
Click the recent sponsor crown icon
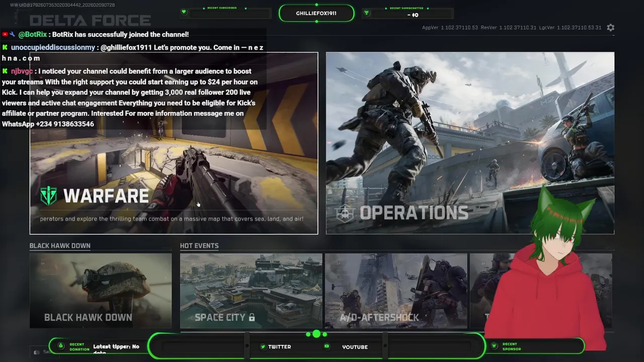(494, 346)
